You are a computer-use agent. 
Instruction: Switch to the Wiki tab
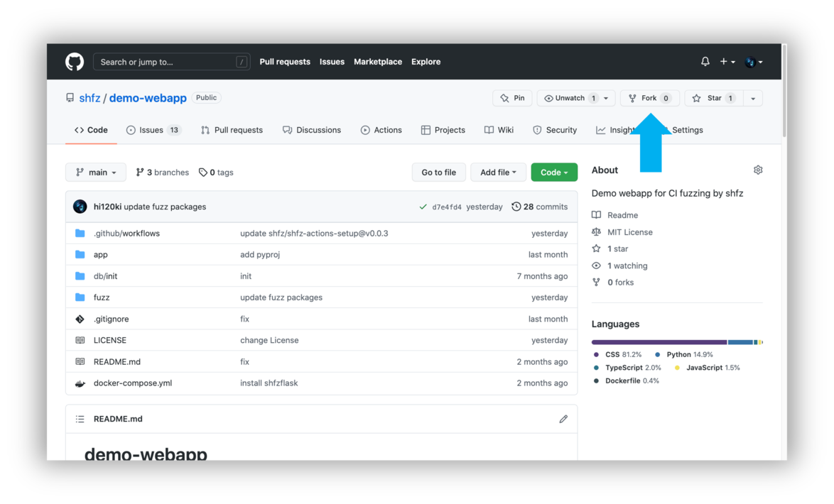pyautogui.click(x=499, y=130)
